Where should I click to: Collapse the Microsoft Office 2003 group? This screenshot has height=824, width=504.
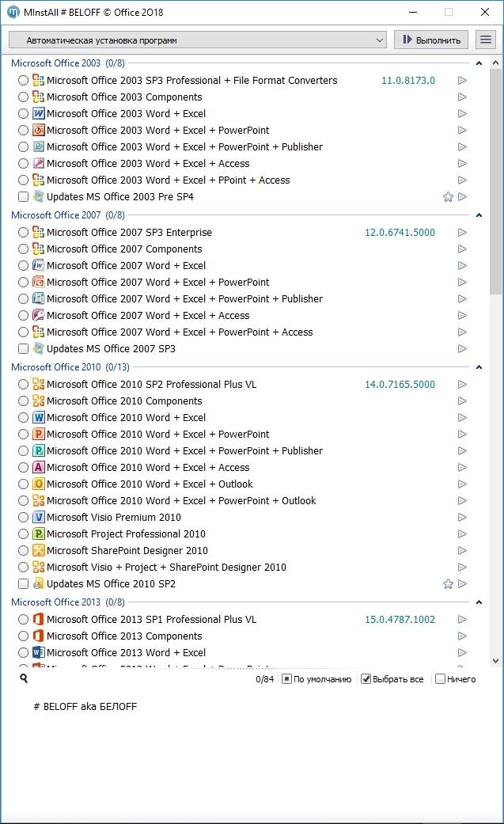(479, 63)
